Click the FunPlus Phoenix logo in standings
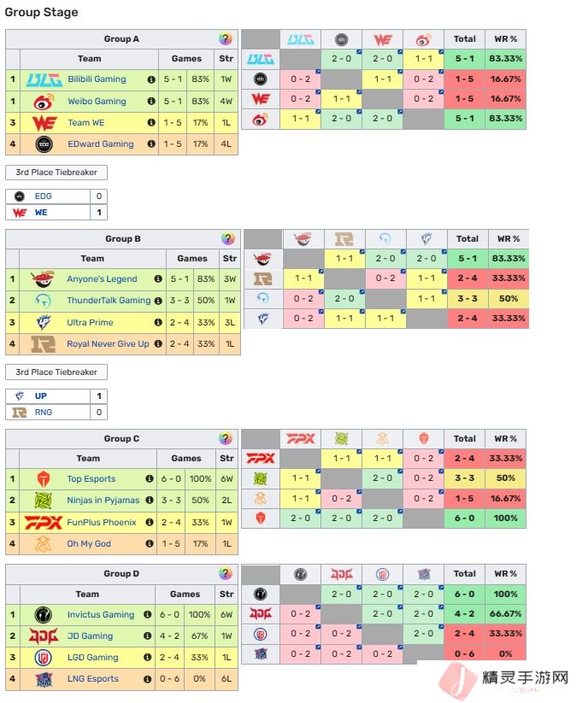The image size is (588, 703). pos(43,522)
